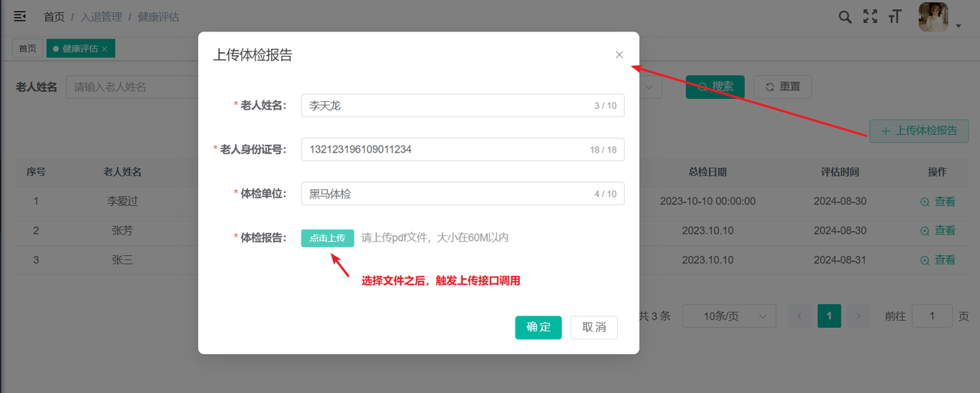Click the name cell 李爱过

point(122,201)
